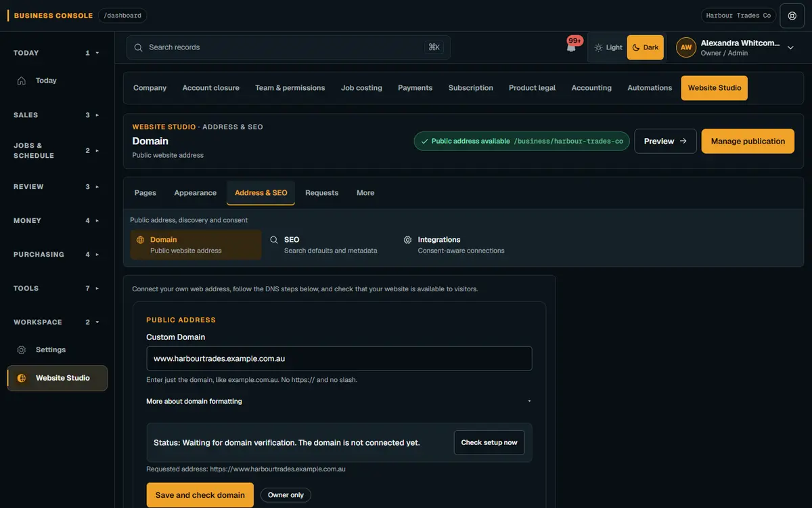Image resolution: width=812 pixels, height=508 pixels.
Task: Click the SEO magnifier icon
Action: pos(274,240)
